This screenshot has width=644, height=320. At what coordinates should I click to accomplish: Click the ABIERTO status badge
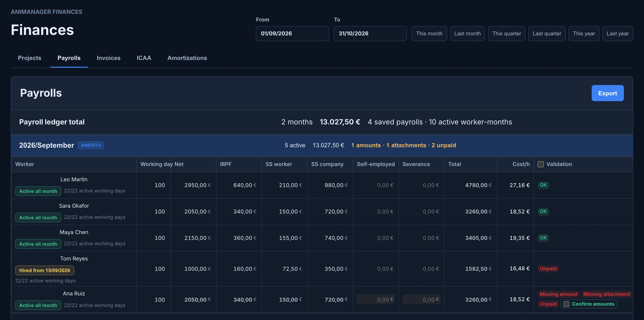coord(91,145)
